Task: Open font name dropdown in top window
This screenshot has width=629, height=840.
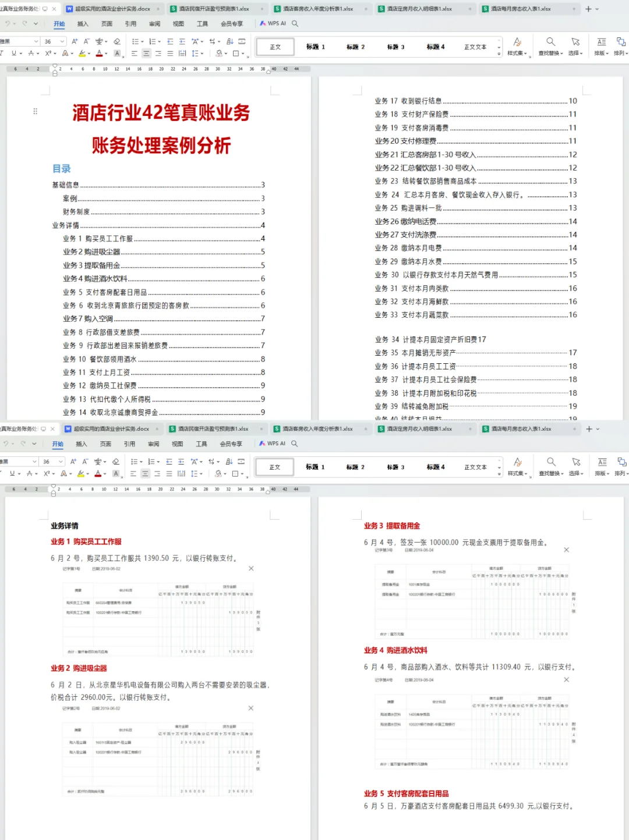Action: (36, 41)
